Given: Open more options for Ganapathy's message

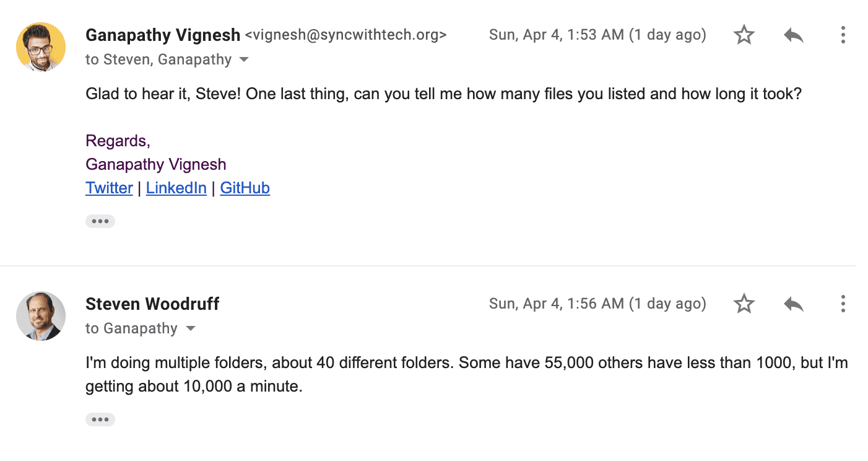Looking at the screenshot, I should click(x=843, y=35).
